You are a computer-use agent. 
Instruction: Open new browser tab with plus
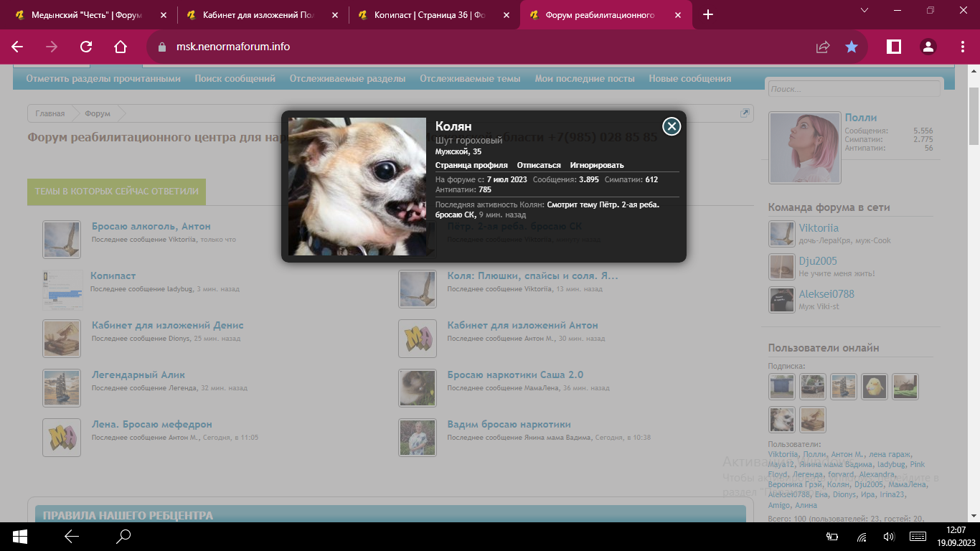point(708,14)
